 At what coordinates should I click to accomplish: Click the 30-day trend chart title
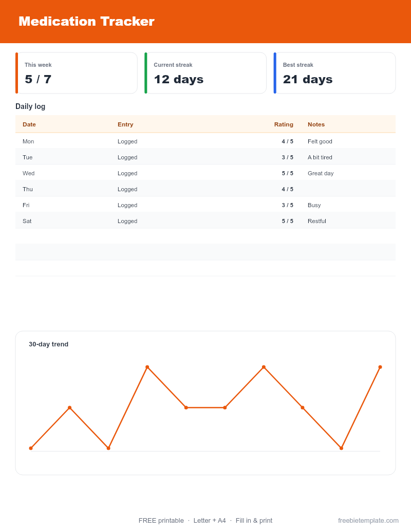tap(48, 344)
